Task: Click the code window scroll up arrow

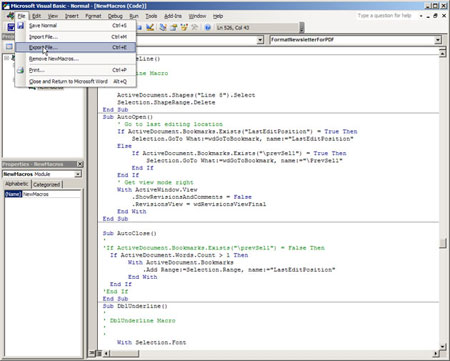Action: coord(443,54)
